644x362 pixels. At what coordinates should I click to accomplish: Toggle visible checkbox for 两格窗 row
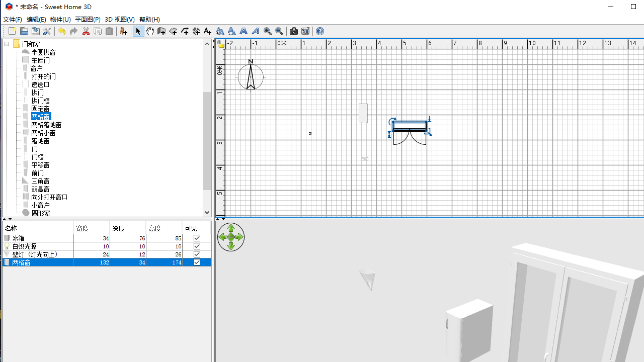[x=197, y=262]
